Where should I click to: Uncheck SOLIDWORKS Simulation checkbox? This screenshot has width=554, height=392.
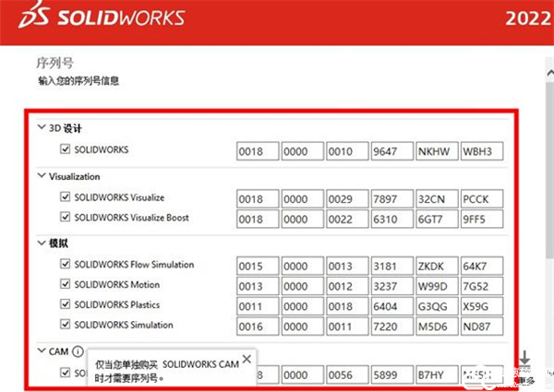click(65, 324)
